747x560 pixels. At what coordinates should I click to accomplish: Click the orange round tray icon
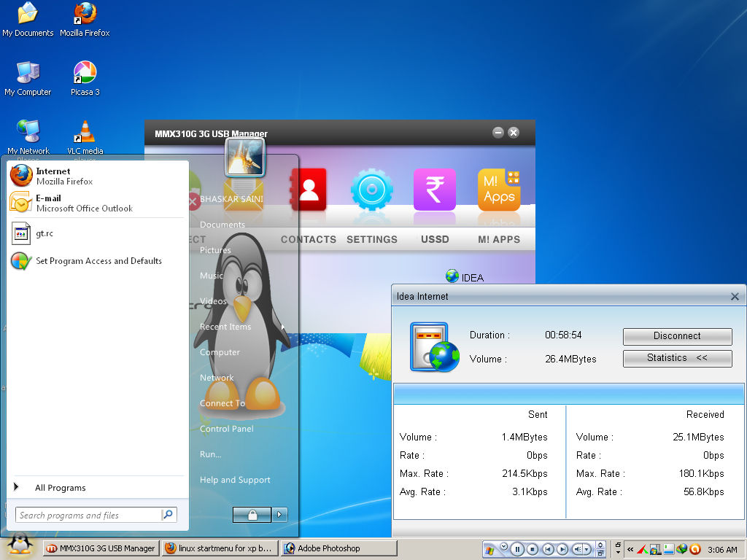click(695, 550)
